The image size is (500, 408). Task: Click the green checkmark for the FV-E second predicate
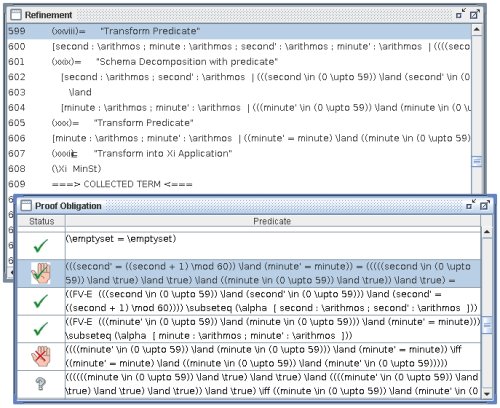(41, 301)
